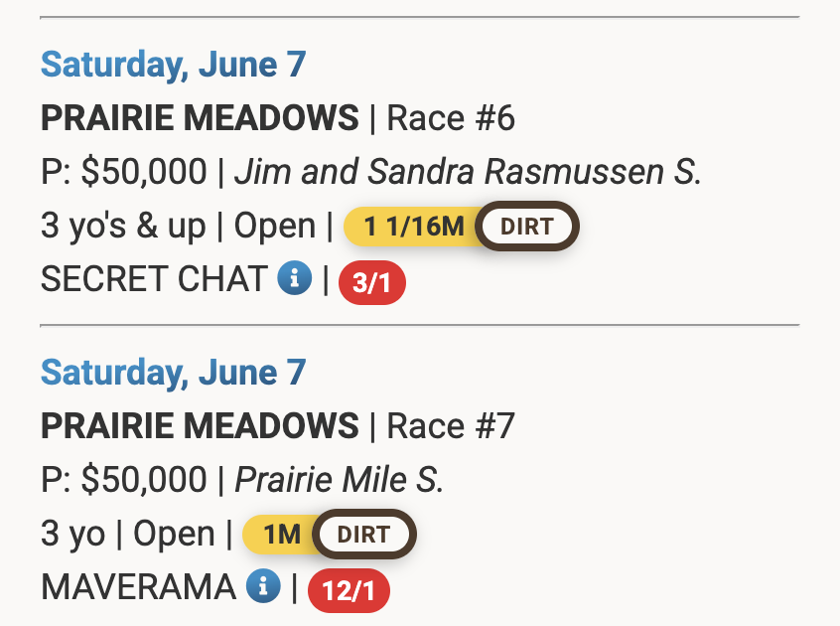
Task: Click the $50,000 purse for Race #6
Action: click(144, 173)
